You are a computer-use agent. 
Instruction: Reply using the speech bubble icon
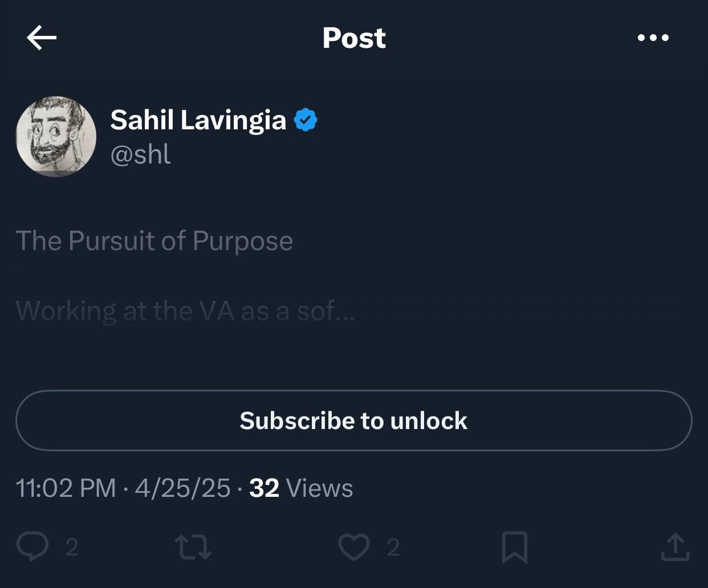(32, 546)
